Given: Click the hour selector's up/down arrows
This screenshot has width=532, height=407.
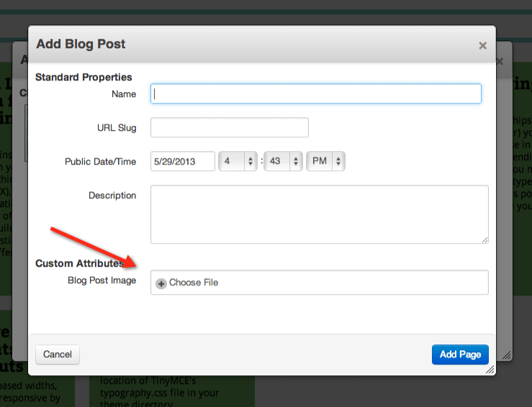Looking at the screenshot, I should (x=251, y=161).
